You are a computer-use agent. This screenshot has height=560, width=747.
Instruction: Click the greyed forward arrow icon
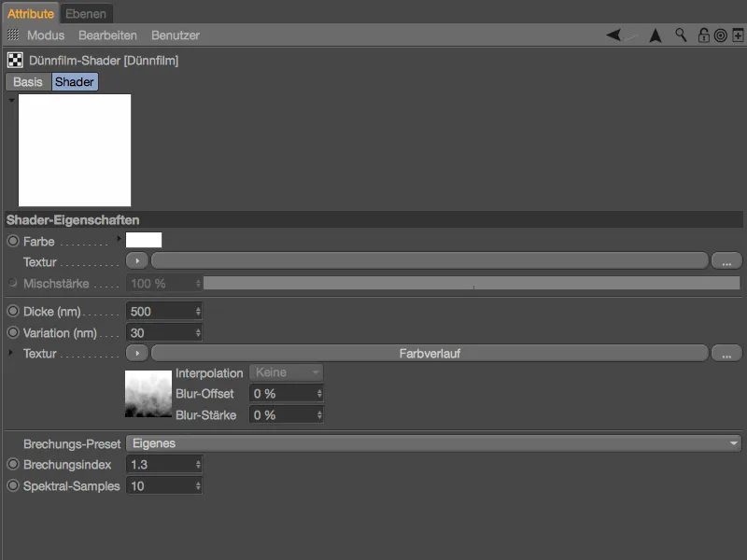pos(630,35)
